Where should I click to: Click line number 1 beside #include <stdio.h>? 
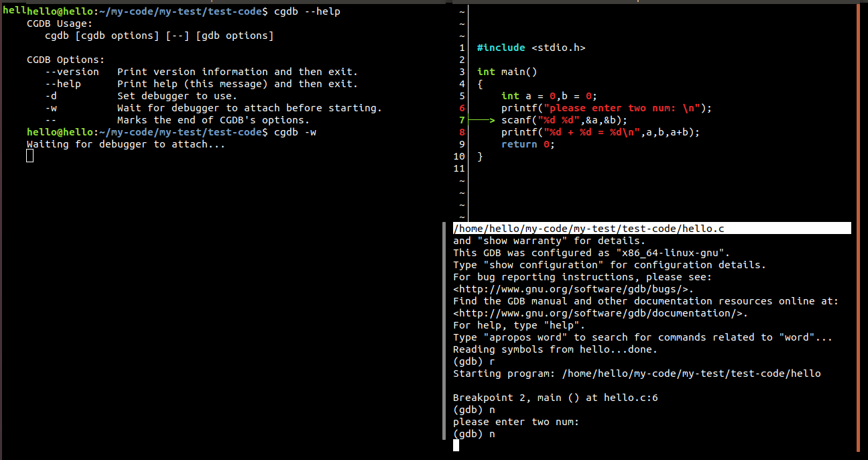[x=461, y=47]
